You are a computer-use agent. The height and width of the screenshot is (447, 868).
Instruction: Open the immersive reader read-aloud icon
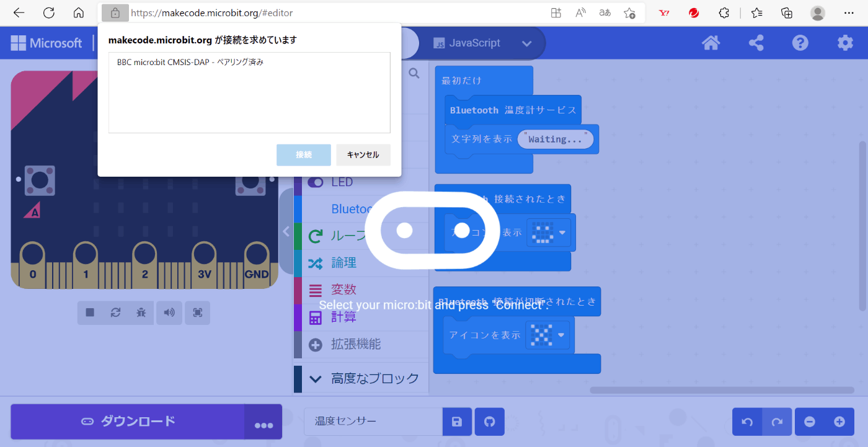pos(581,12)
